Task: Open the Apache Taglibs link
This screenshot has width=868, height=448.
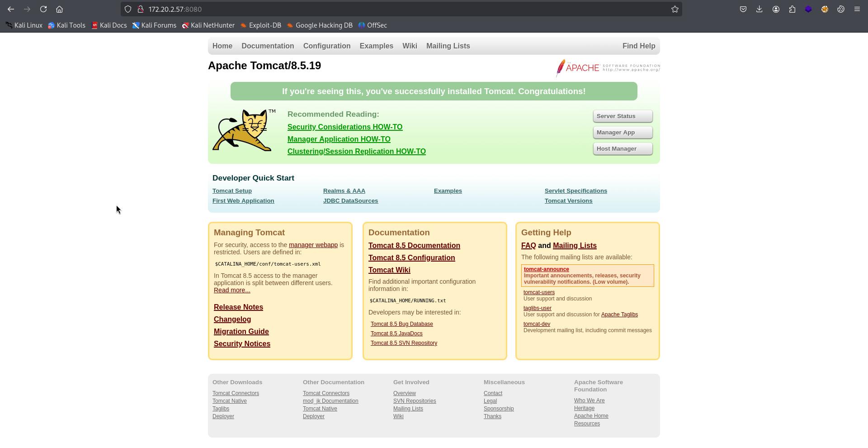Action: pyautogui.click(x=619, y=315)
